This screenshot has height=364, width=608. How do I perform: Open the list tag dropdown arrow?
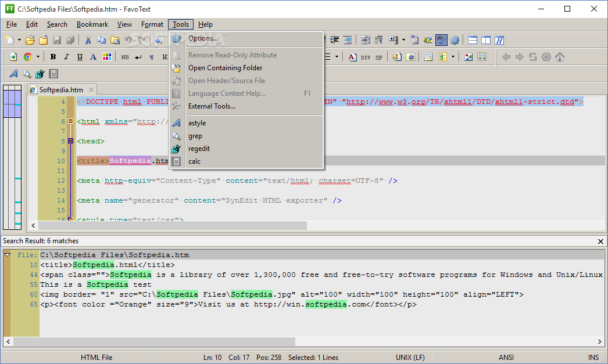337,57
